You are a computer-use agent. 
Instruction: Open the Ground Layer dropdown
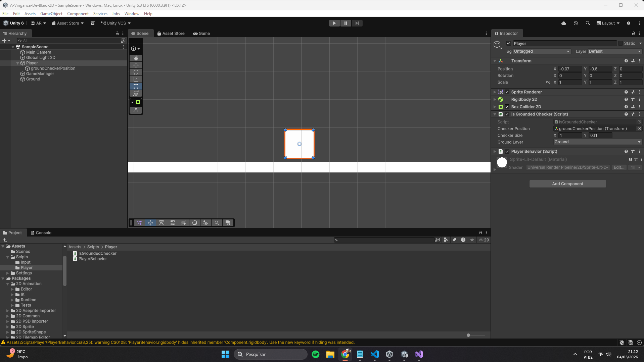[597, 142]
